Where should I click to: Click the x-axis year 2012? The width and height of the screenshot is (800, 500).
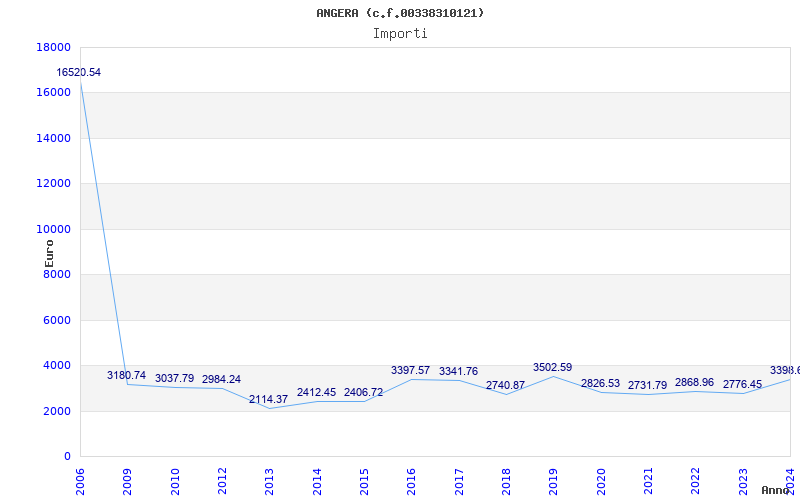[222, 482]
